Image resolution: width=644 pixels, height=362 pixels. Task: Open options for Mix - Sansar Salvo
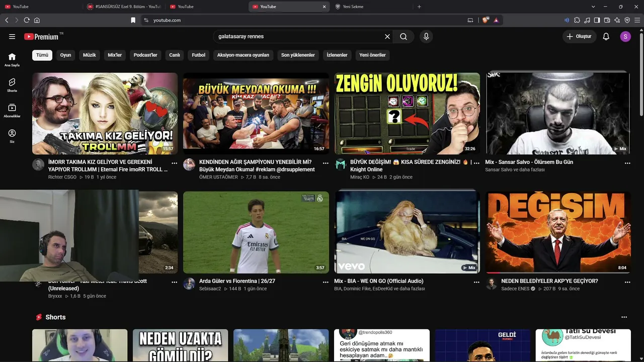click(x=627, y=163)
